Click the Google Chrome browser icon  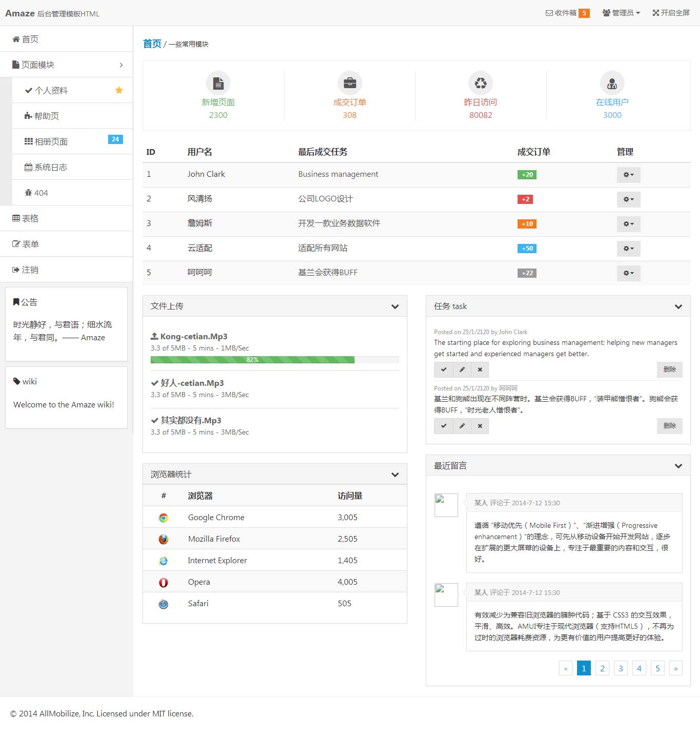click(163, 518)
